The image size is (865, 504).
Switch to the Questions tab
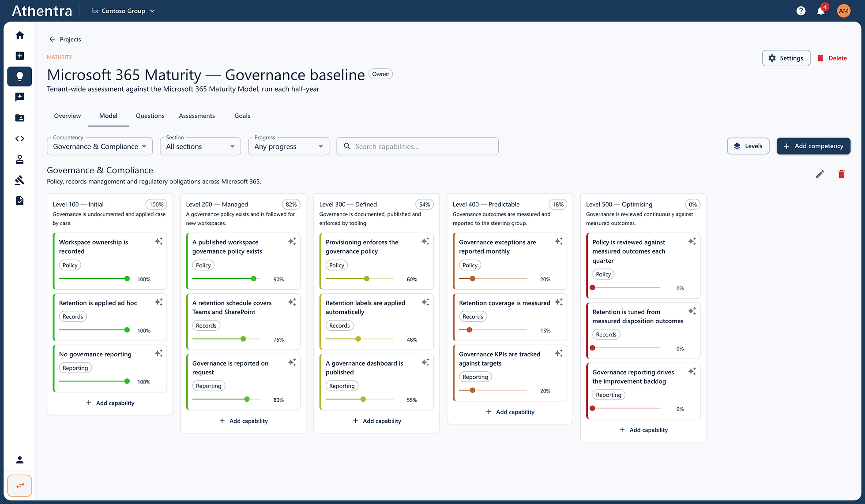pos(150,116)
